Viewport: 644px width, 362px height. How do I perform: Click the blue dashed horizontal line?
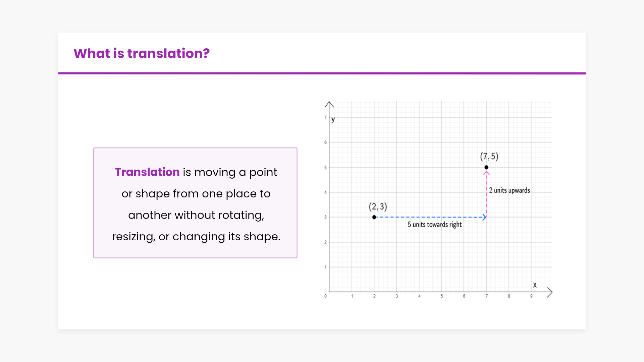[x=429, y=217]
